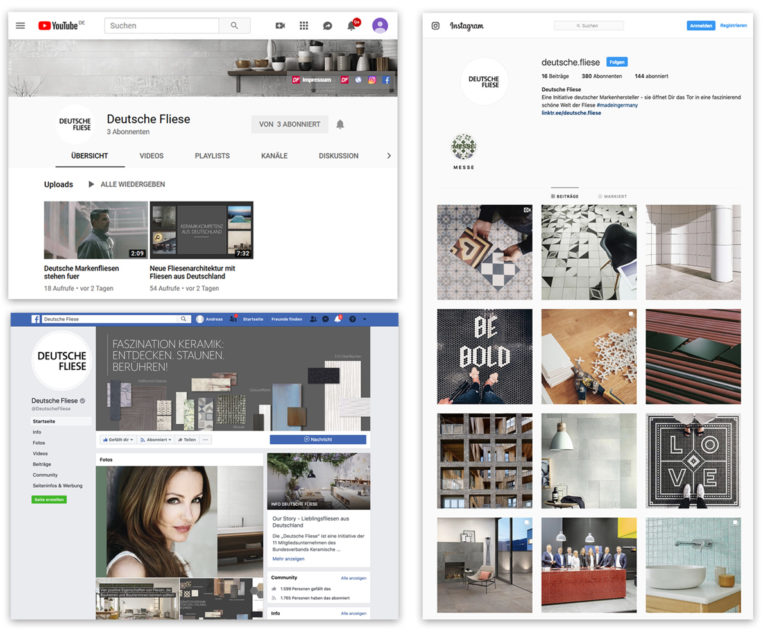The height and width of the screenshot is (638, 770).
Task: Open the #madeingermany hashtag link
Action: pyautogui.click(x=617, y=105)
